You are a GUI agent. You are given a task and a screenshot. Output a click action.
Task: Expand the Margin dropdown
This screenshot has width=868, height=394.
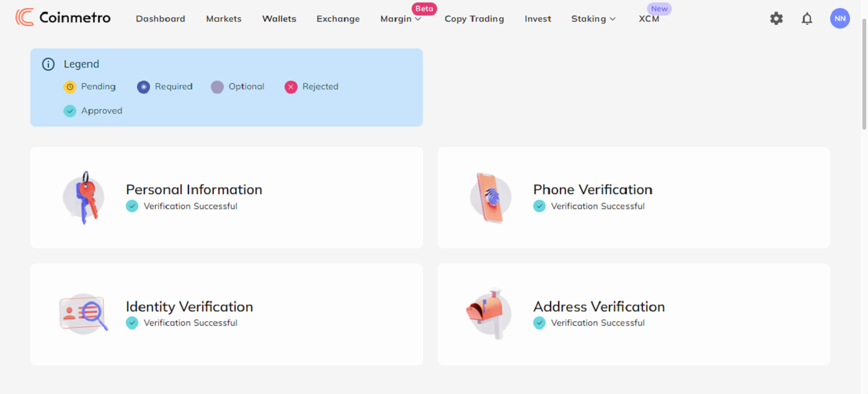coord(401,19)
